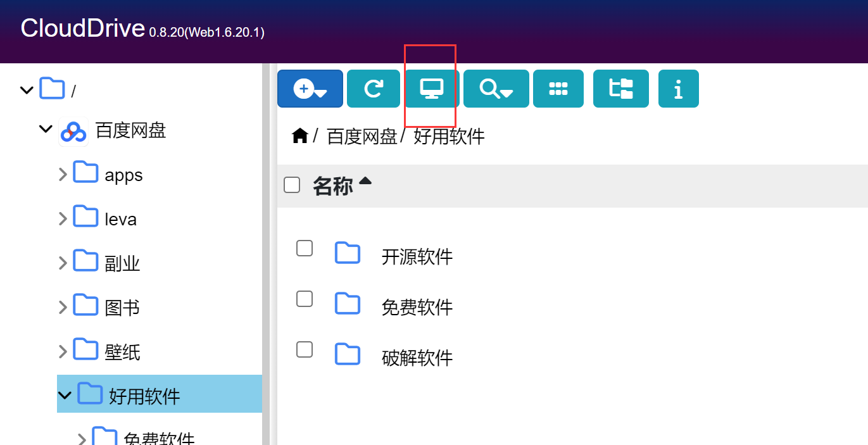Click the sidebar scrollbar
The width and height of the screenshot is (868, 445).
tap(265, 253)
